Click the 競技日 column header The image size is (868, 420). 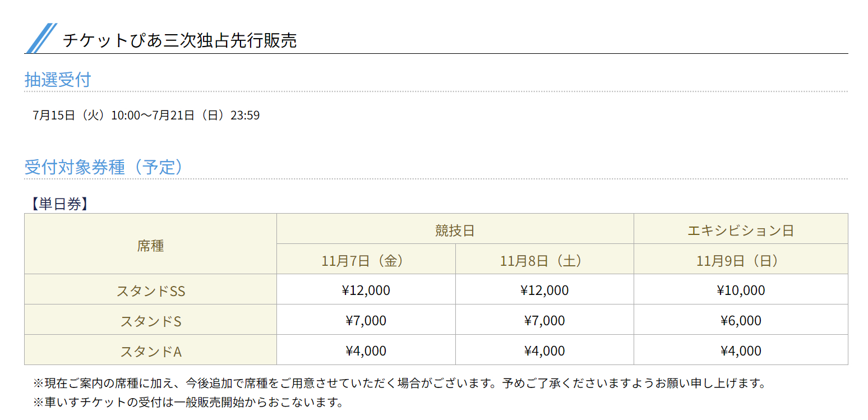tap(455, 229)
